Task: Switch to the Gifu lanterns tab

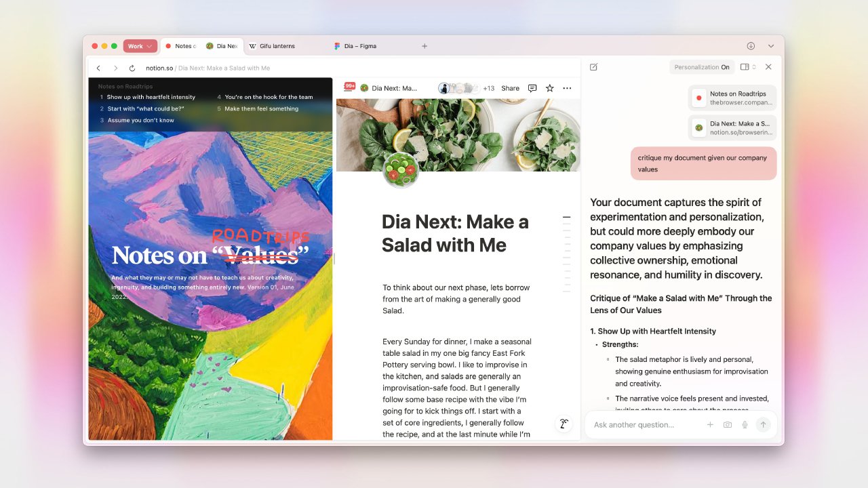Action: point(277,46)
